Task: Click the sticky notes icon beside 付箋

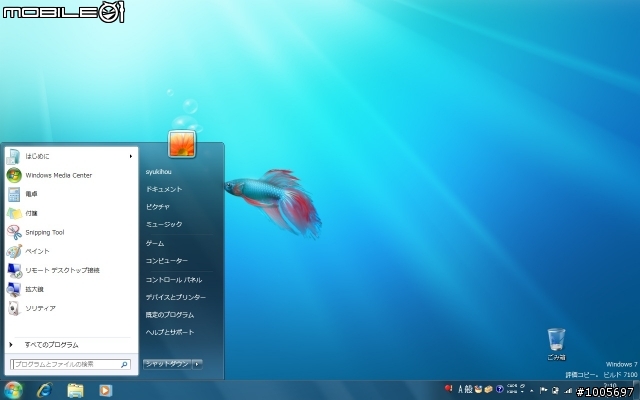Action: [x=14, y=213]
